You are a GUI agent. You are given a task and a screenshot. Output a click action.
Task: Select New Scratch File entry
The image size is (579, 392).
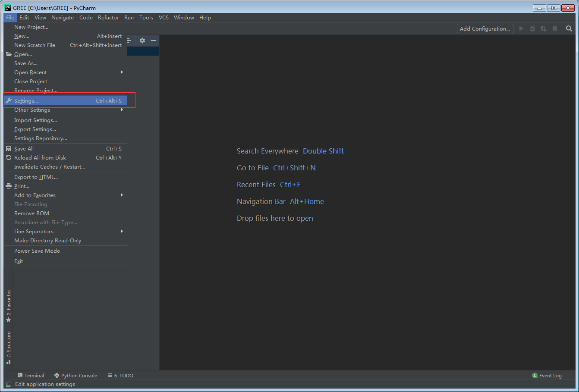point(65,45)
